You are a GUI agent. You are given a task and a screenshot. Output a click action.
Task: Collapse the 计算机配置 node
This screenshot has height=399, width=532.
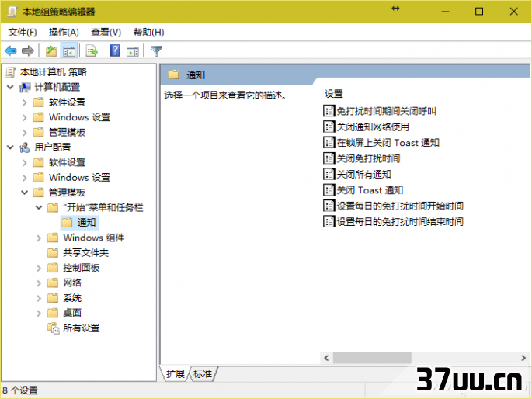(11, 87)
